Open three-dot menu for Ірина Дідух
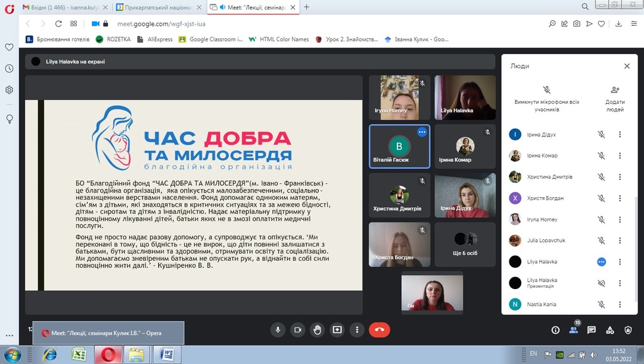 [619, 134]
